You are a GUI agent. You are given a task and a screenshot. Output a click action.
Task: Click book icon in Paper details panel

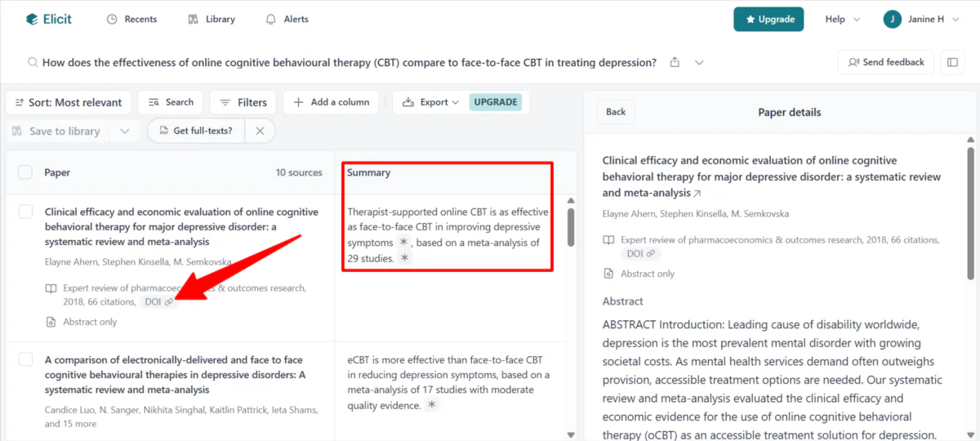[x=608, y=240]
